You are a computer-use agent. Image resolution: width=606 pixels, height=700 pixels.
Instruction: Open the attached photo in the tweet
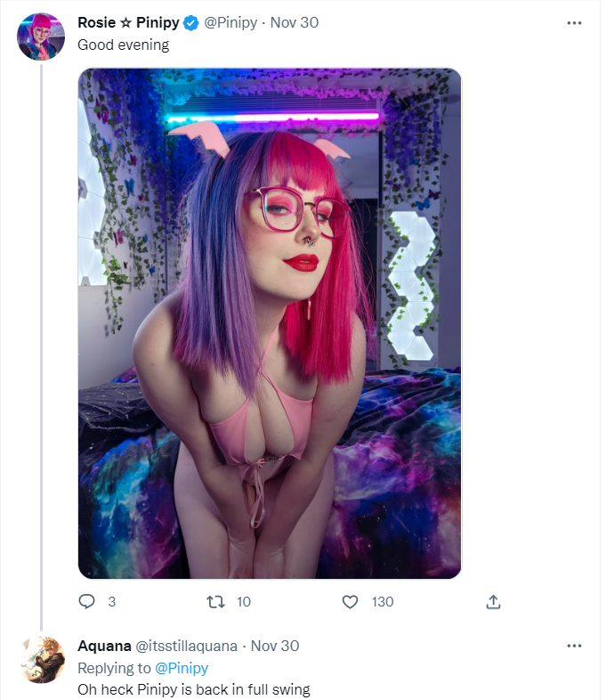[270, 323]
